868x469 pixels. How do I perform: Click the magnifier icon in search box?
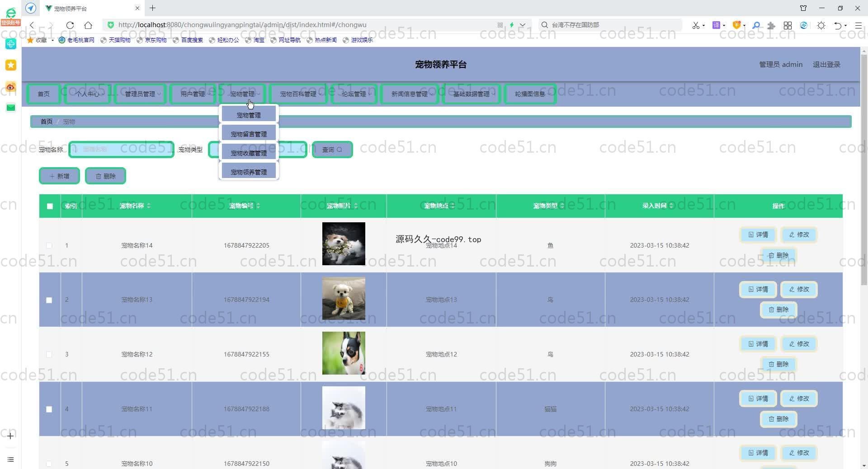(x=545, y=25)
